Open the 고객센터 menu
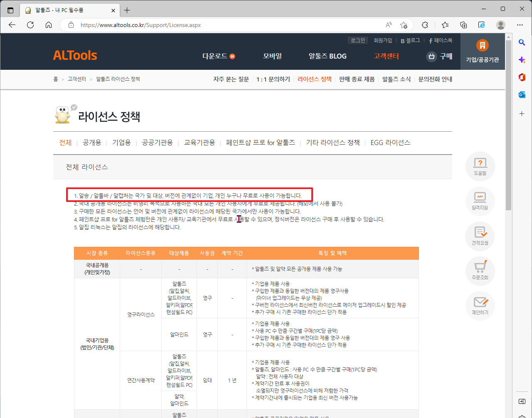 pos(386,56)
